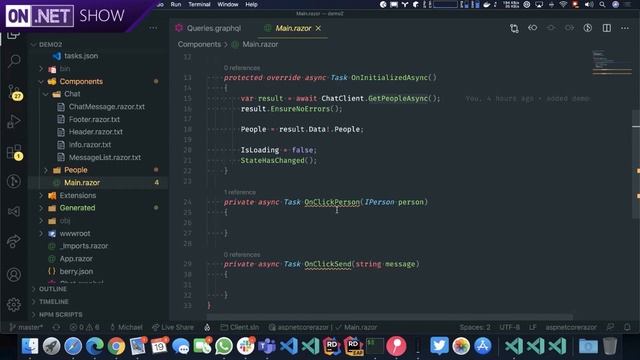Expand the TIMELINE section
Image resolution: width=640 pixels, height=360 pixels.
pyautogui.click(x=53, y=302)
